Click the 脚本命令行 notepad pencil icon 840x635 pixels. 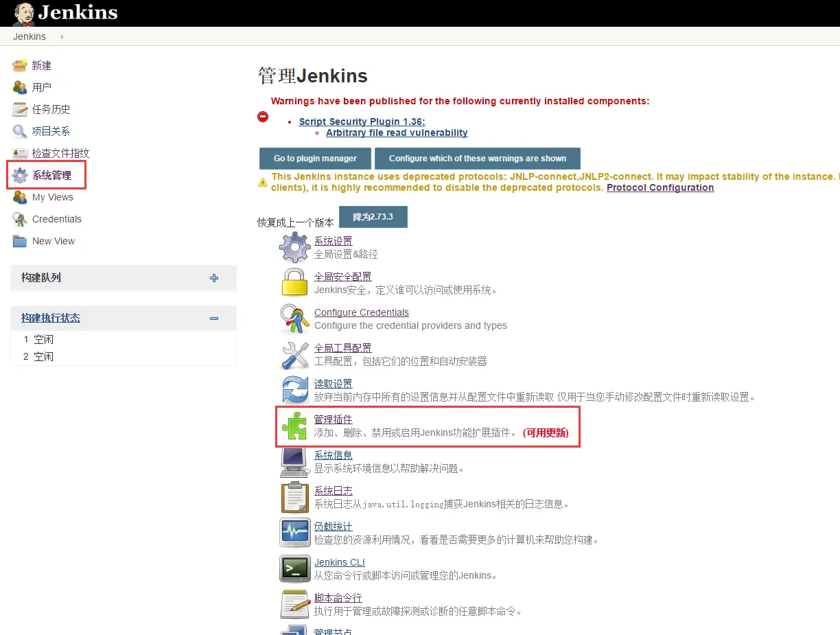pyautogui.click(x=295, y=604)
